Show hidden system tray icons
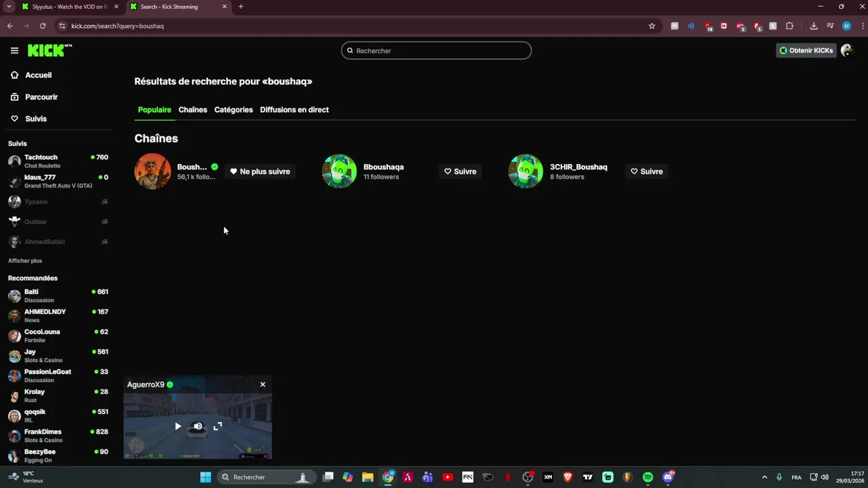Viewport: 868px width, 488px height. pyautogui.click(x=764, y=477)
